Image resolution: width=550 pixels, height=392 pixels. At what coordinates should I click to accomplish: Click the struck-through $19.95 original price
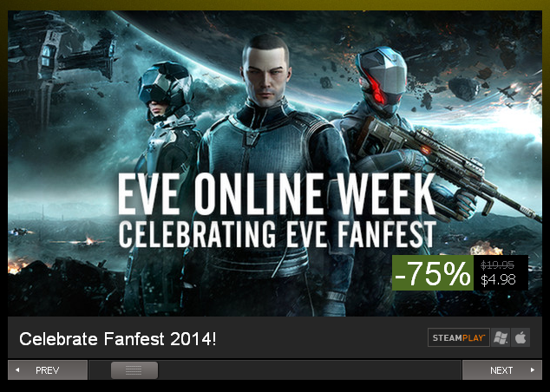(497, 265)
